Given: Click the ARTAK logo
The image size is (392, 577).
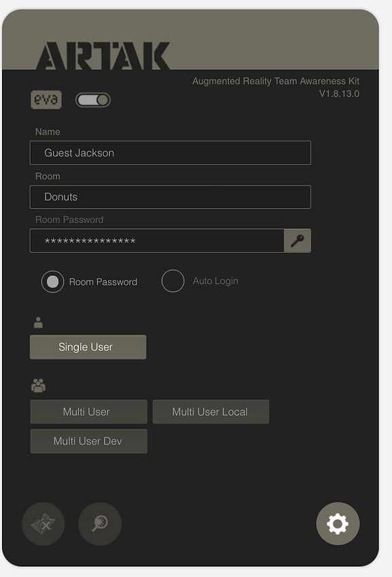Looking at the screenshot, I should (103, 56).
